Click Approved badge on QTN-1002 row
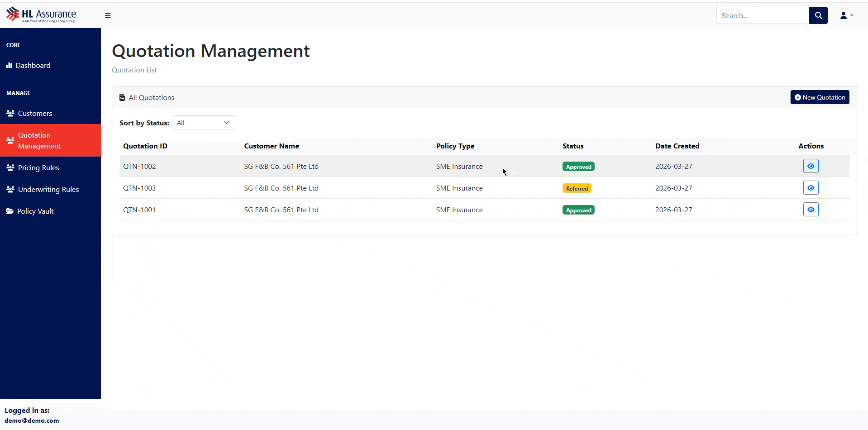 (578, 167)
